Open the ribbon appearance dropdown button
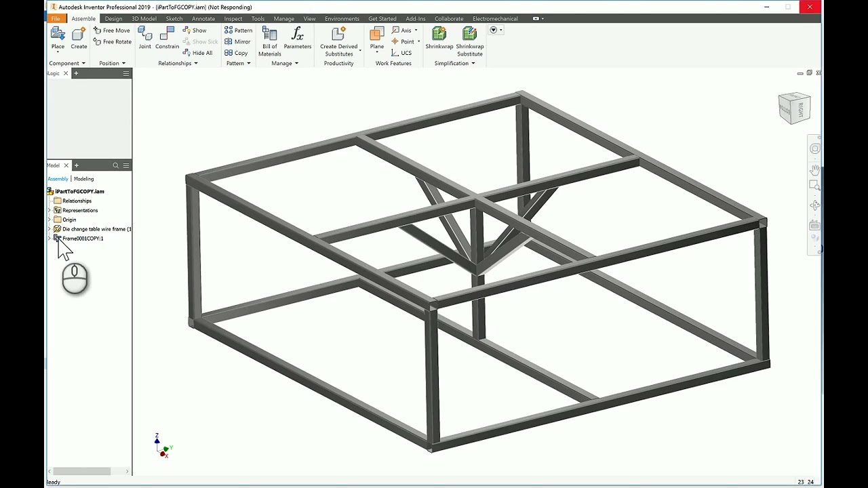The width and height of the screenshot is (868, 488). pyautogui.click(x=496, y=30)
